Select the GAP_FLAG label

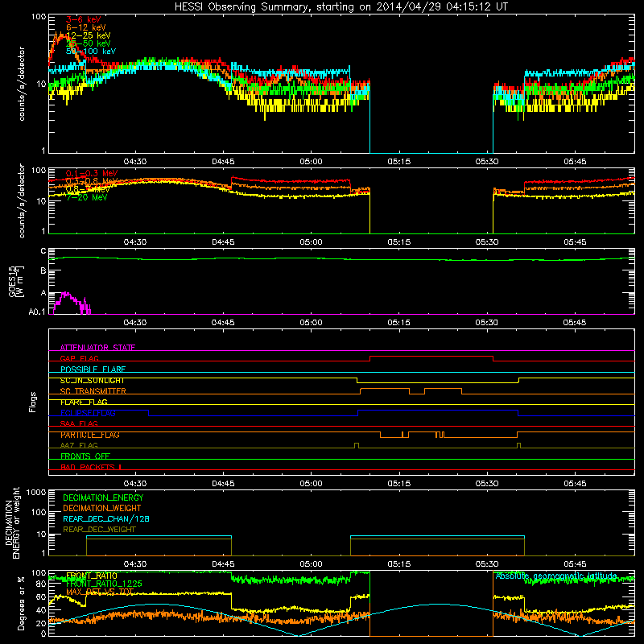pos(79,358)
